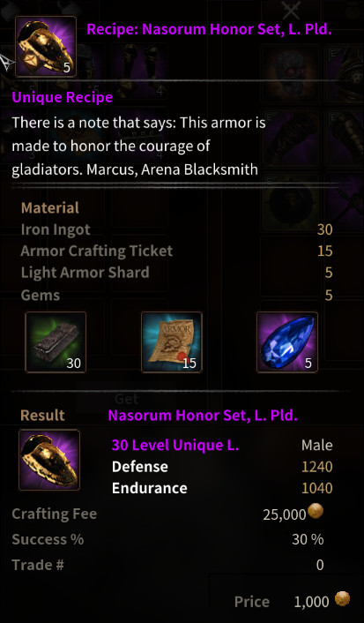Select the blue gem material icon
This screenshot has width=364, height=623.
(287, 342)
